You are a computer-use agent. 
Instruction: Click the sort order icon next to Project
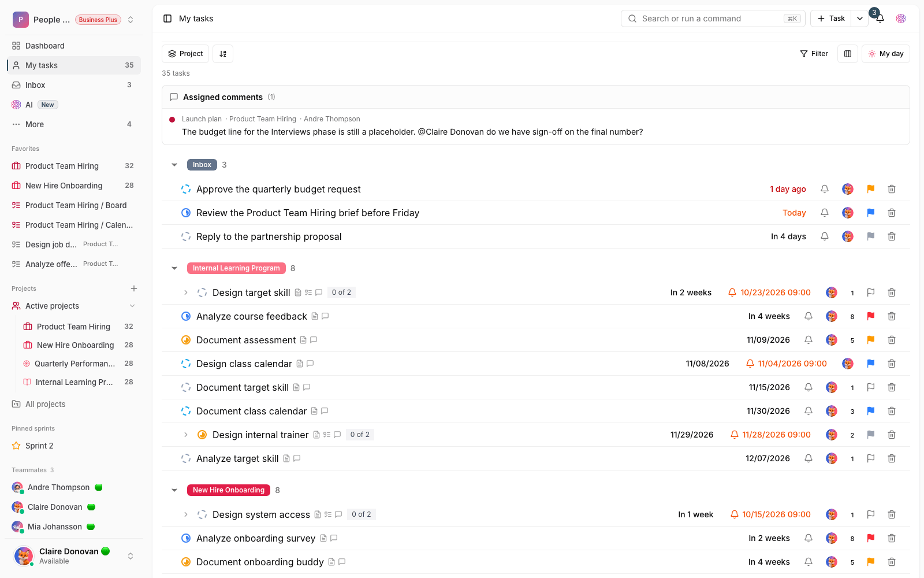223,54
